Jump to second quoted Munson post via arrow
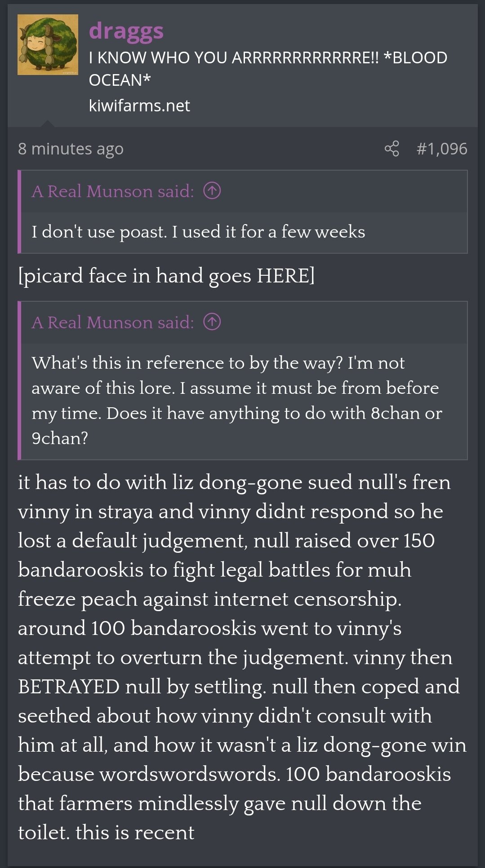 [x=212, y=322]
